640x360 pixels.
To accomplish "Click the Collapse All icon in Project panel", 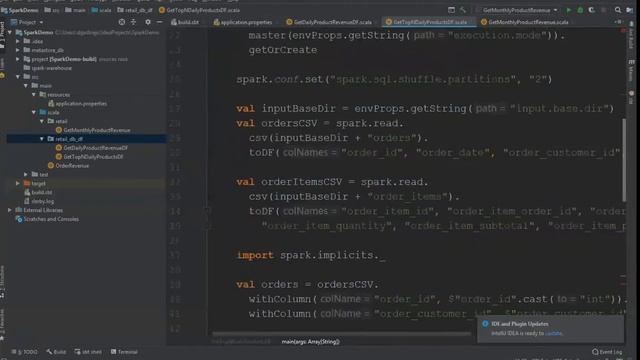I will tap(133, 22).
